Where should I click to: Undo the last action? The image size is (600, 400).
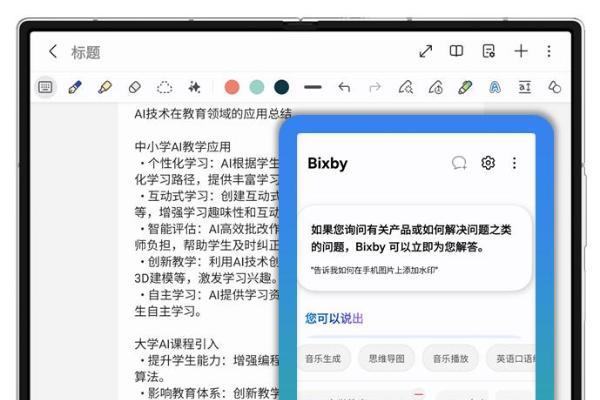pyautogui.click(x=344, y=87)
